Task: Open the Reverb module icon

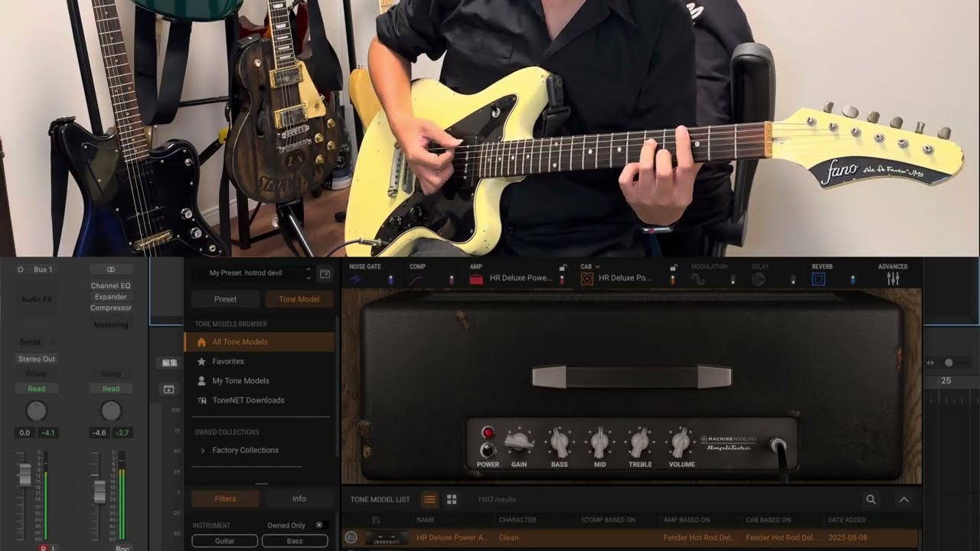Action: tap(818, 280)
